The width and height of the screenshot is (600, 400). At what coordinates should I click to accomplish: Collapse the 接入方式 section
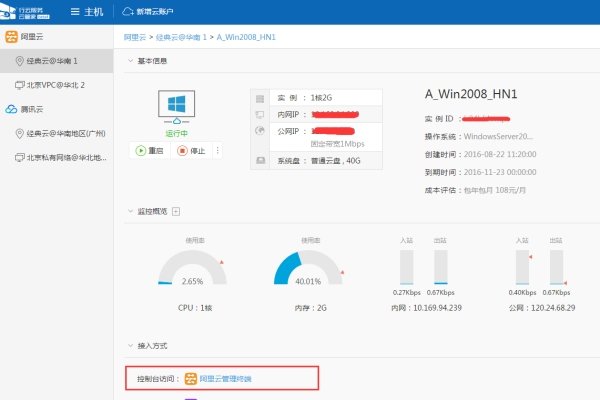[x=130, y=346]
